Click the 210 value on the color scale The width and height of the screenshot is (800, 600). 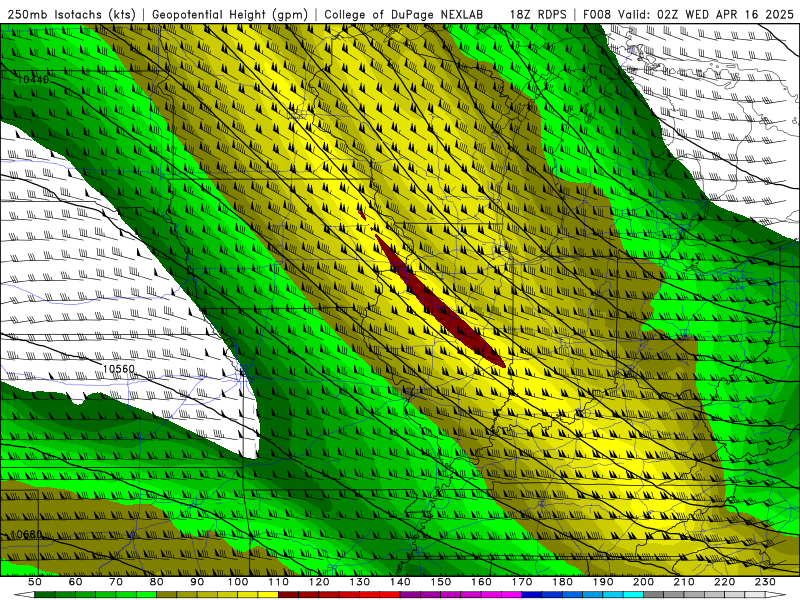(x=684, y=582)
